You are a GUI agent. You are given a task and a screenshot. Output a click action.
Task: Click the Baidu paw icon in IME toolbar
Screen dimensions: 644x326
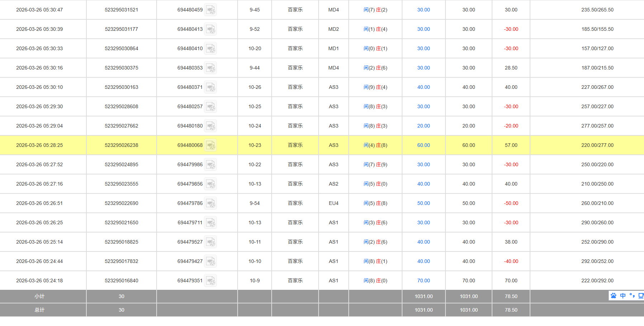[x=614, y=296]
